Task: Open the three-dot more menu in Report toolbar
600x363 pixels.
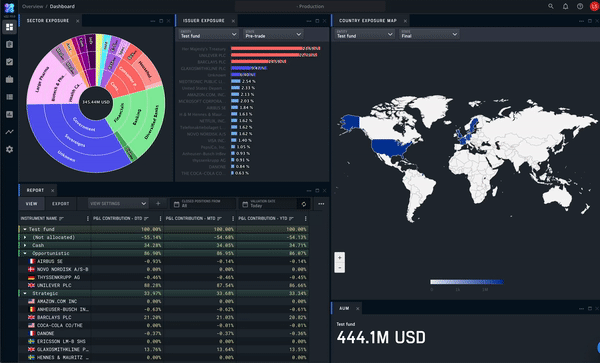Action: [321, 204]
